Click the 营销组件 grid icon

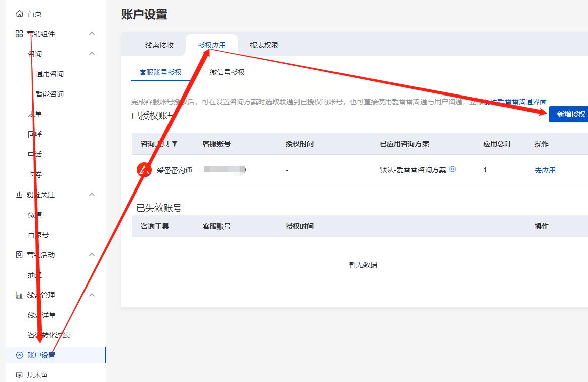coord(19,34)
